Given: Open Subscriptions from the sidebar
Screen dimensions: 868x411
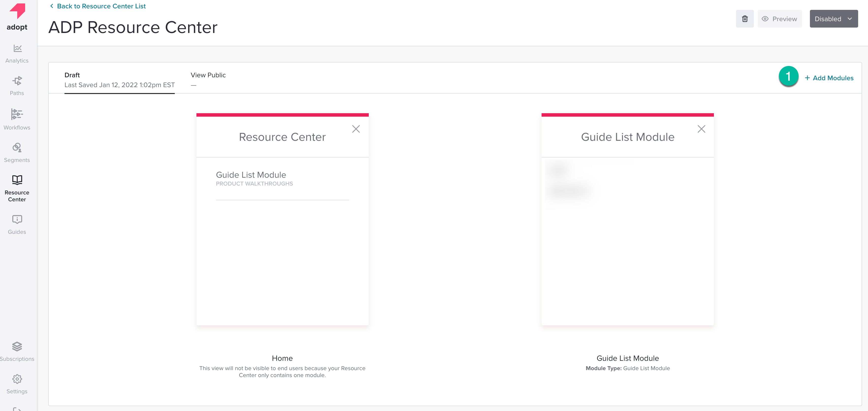Looking at the screenshot, I should click(x=17, y=352).
